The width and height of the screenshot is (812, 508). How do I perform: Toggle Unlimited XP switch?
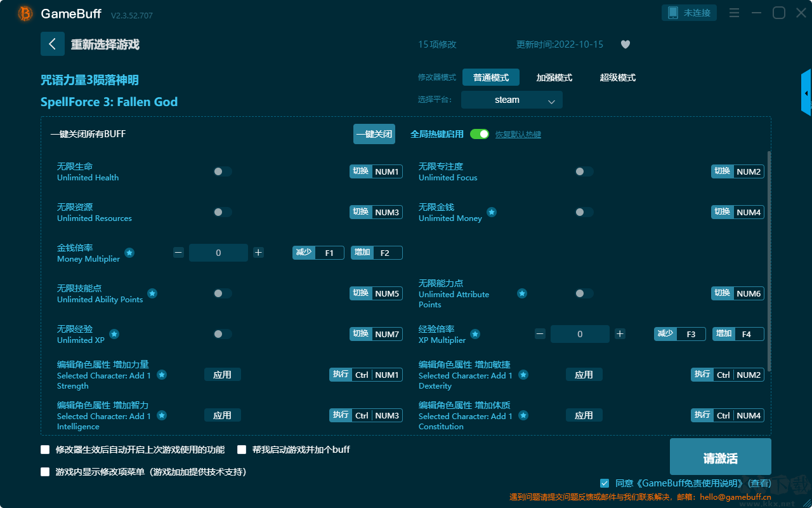tap(223, 334)
